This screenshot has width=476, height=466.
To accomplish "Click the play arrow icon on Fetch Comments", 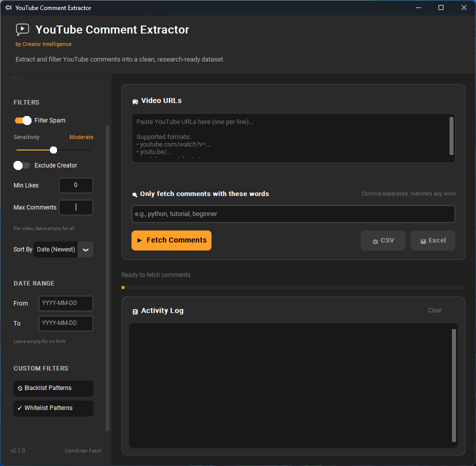I will 139,240.
